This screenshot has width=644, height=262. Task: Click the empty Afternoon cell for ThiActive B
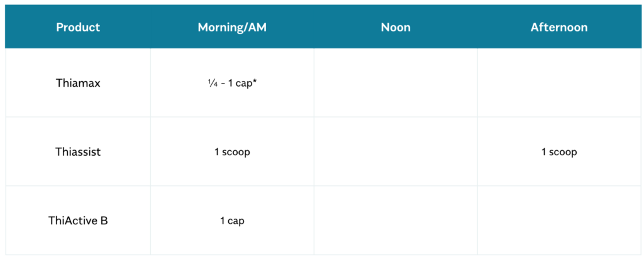[x=559, y=221]
